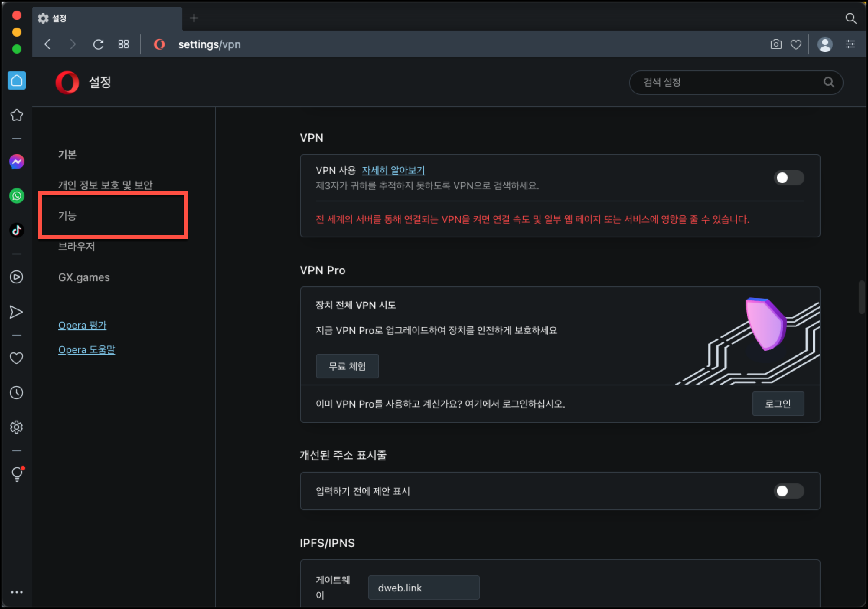Click the 무료 체험 button

click(347, 366)
